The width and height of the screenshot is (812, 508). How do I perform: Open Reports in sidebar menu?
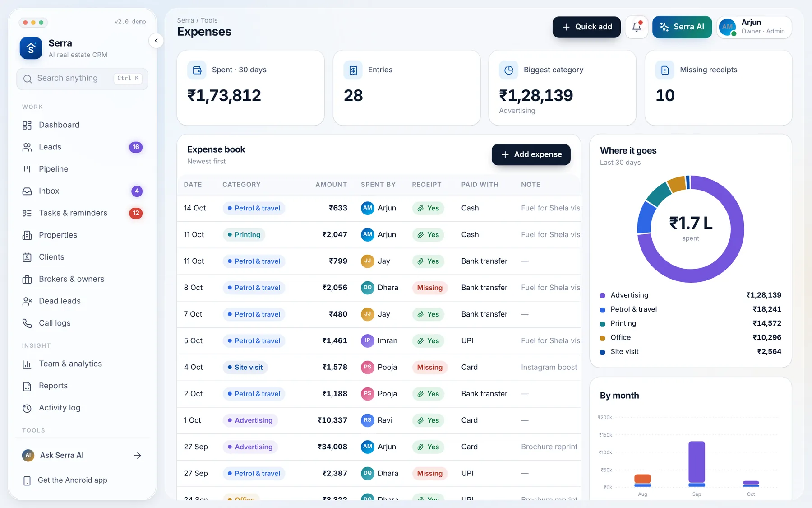click(82, 386)
